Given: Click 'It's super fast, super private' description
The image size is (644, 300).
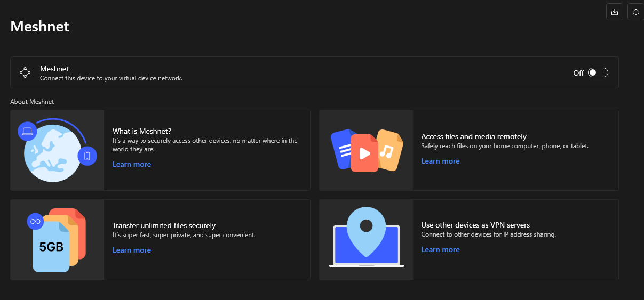Looking at the screenshot, I should click(x=184, y=235).
